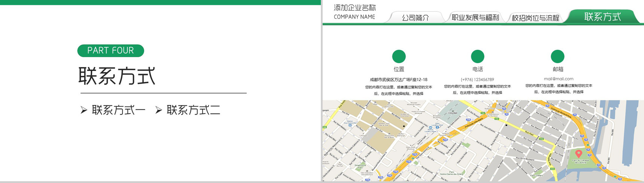
Task: Select the 联系方式一 bullet item
Action: [119, 110]
